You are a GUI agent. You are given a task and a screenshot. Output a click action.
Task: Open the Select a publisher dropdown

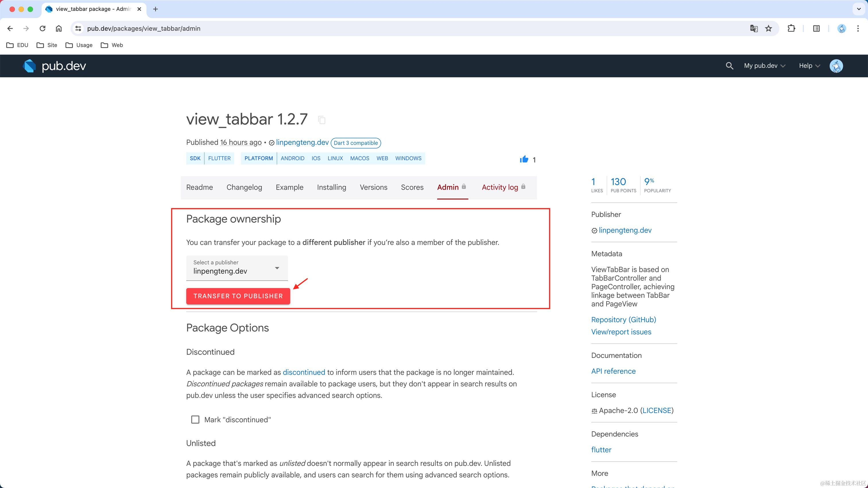coord(237,268)
